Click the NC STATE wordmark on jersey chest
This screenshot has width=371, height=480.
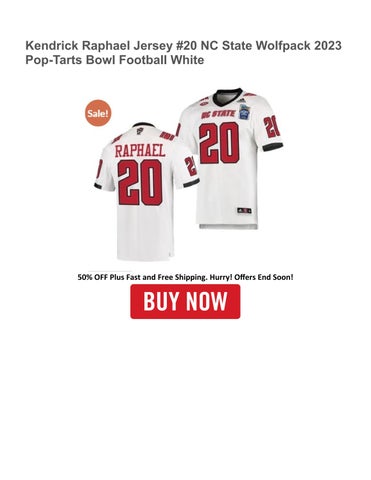[x=218, y=114]
